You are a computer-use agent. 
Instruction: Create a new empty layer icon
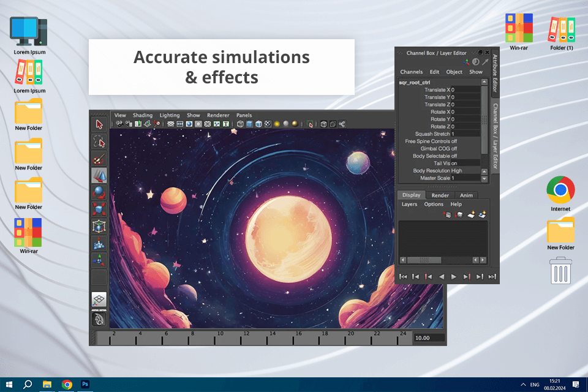471,214
